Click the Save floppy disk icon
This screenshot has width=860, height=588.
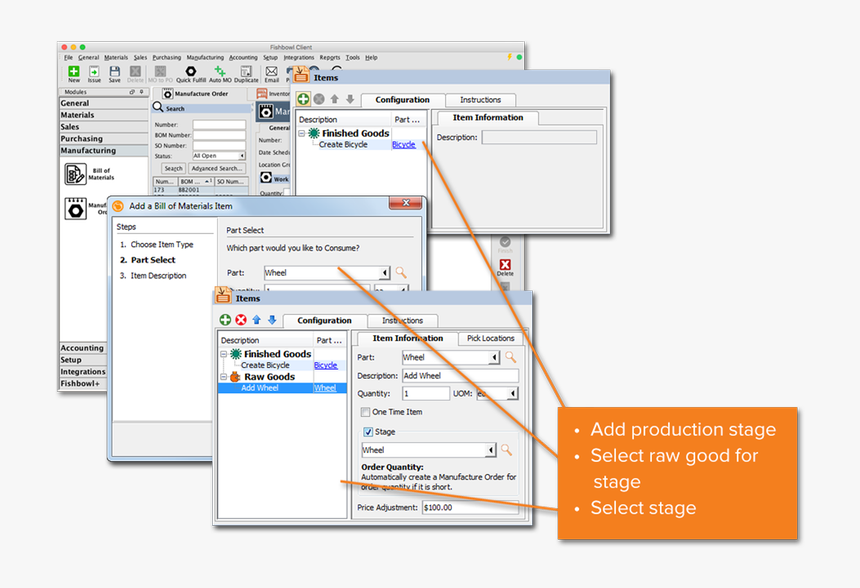pos(115,71)
